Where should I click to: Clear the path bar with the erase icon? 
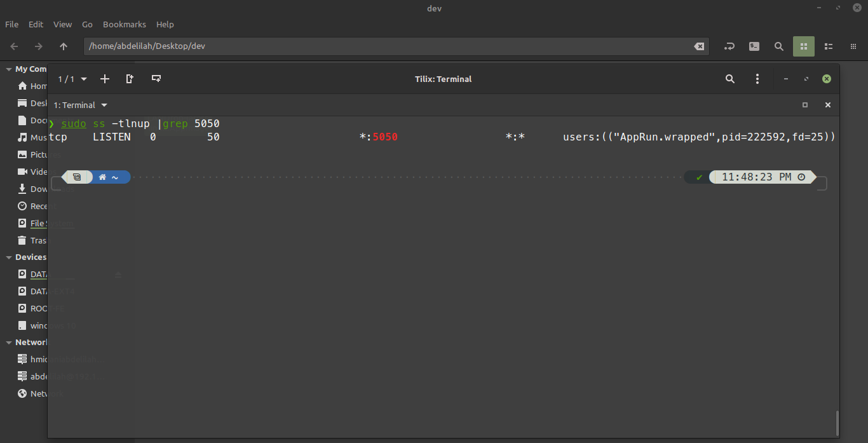698,46
